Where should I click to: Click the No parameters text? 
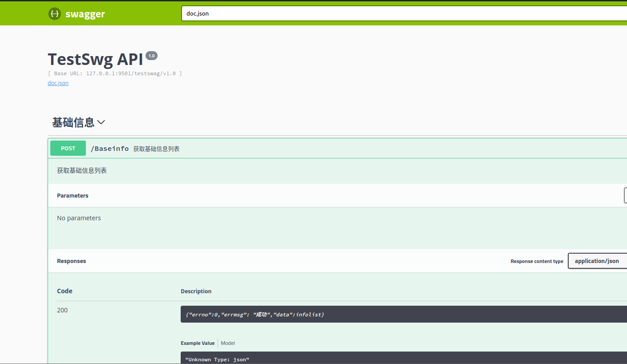pos(79,218)
